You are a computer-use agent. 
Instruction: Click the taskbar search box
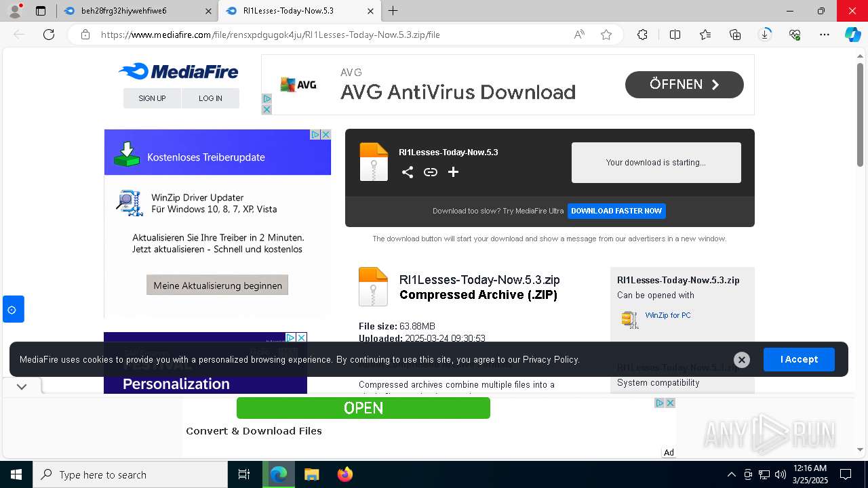click(x=130, y=474)
